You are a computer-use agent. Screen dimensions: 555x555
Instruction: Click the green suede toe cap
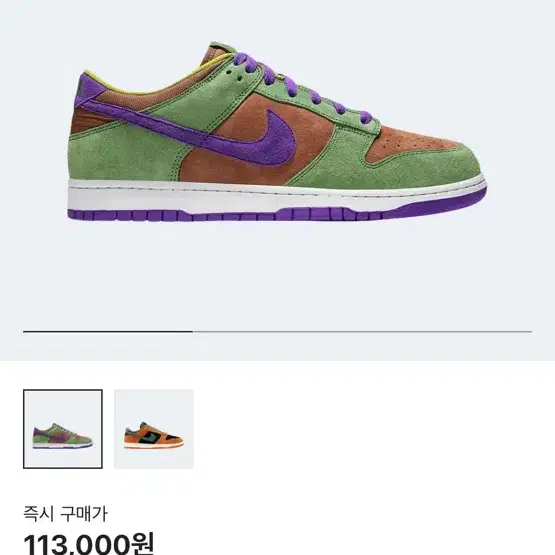pyautogui.click(x=425, y=165)
